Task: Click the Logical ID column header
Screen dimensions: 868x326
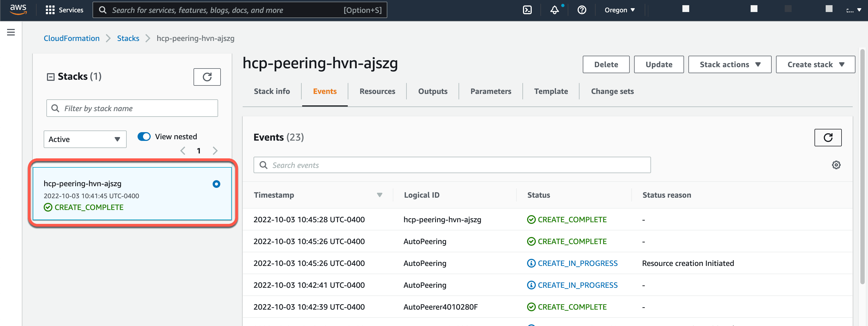Action: [421, 195]
